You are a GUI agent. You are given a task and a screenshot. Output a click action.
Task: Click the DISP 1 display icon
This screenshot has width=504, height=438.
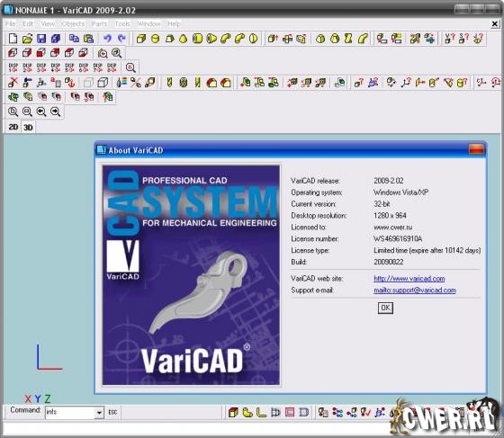click(13, 67)
